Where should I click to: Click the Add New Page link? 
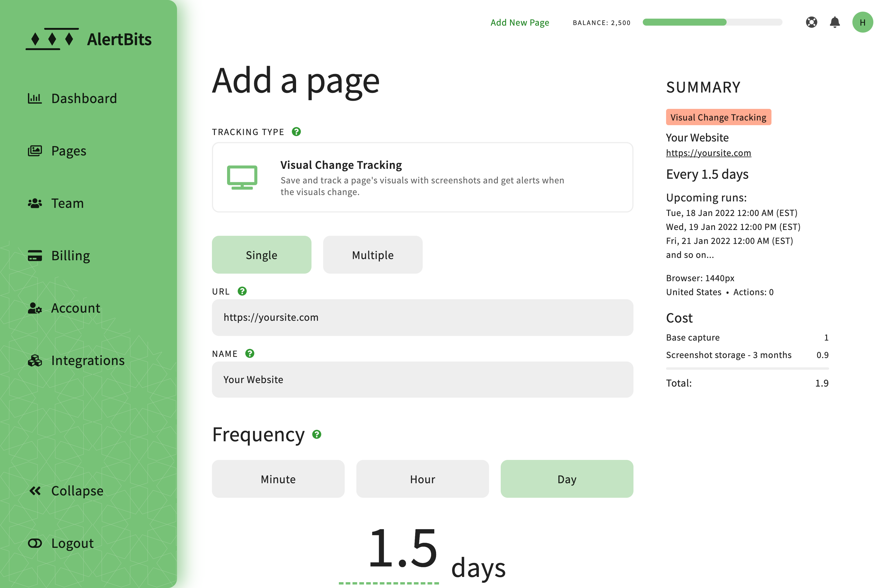tap(519, 22)
